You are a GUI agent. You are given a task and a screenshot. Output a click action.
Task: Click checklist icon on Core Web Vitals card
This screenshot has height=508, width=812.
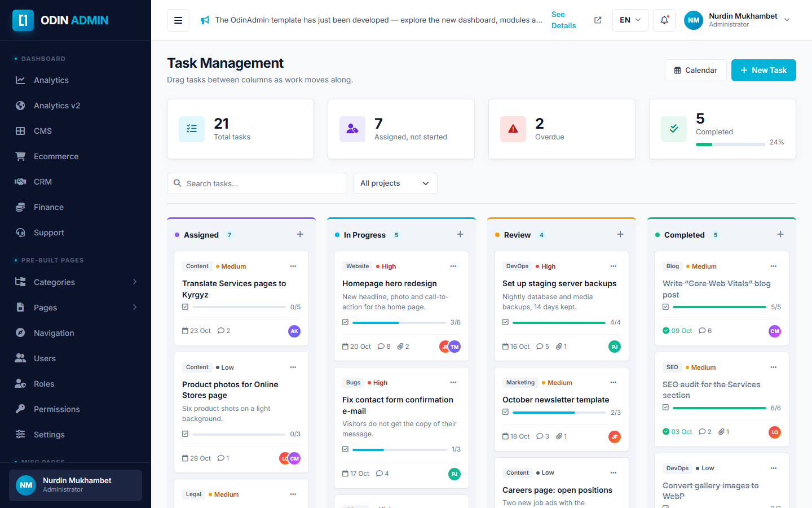click(x=665, y=307)
